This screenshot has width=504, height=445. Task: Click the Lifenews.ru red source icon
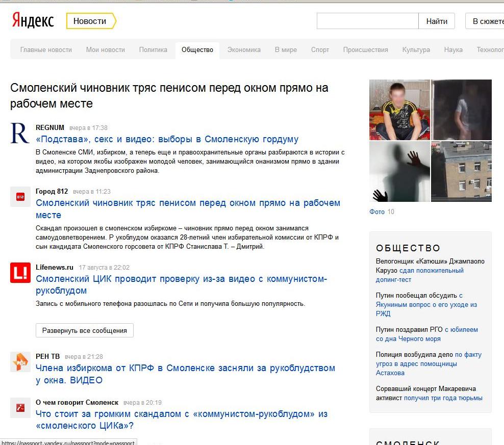pyautogui.click(x=20, y=272)
